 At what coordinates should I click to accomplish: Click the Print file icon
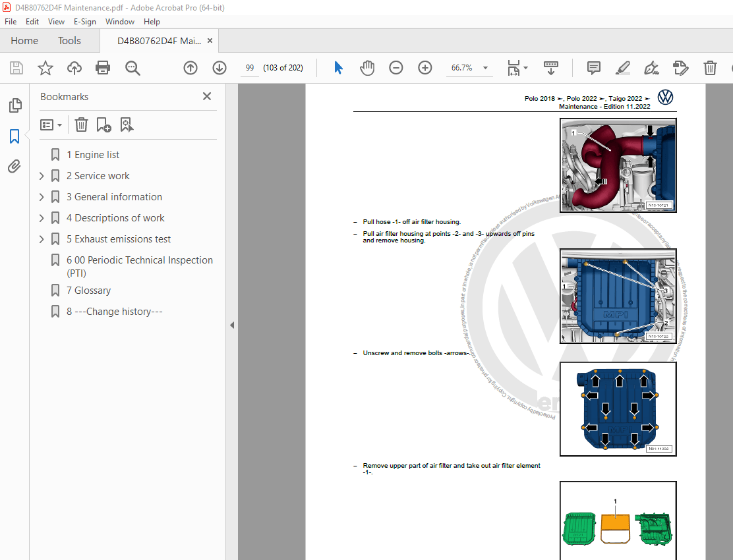pos(103,67)
